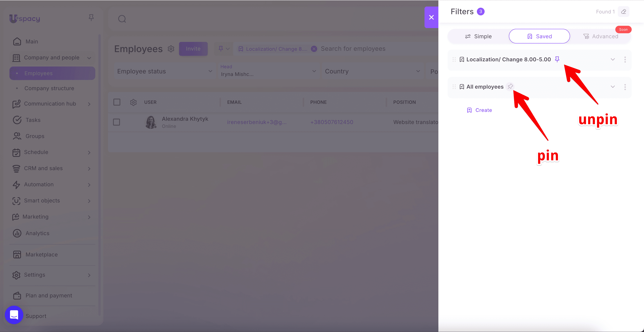Unpin the Localization/ Change 8.00-5.00 filter
Image resolution: width=644 pixels, height=332 pixels.
tap(557, 59)
